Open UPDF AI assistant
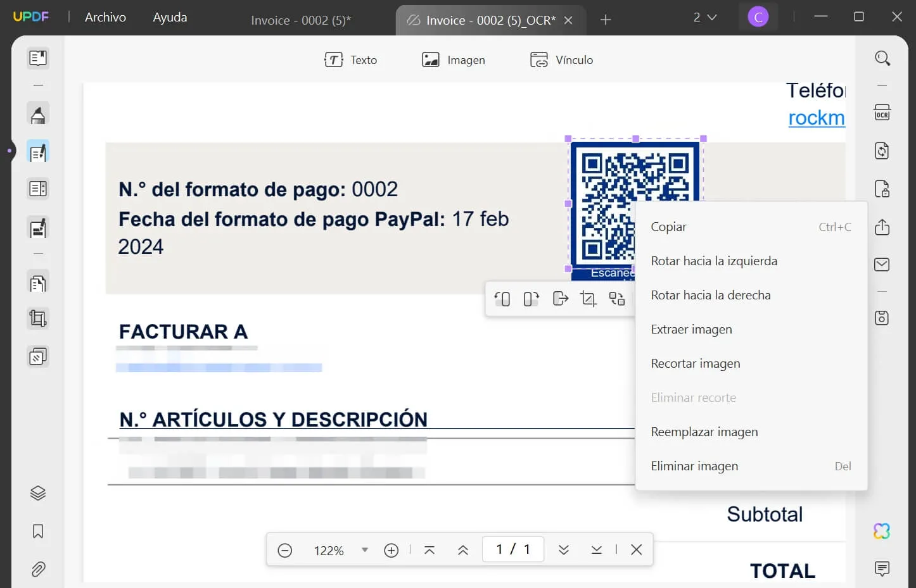 [x=882, y=531]
